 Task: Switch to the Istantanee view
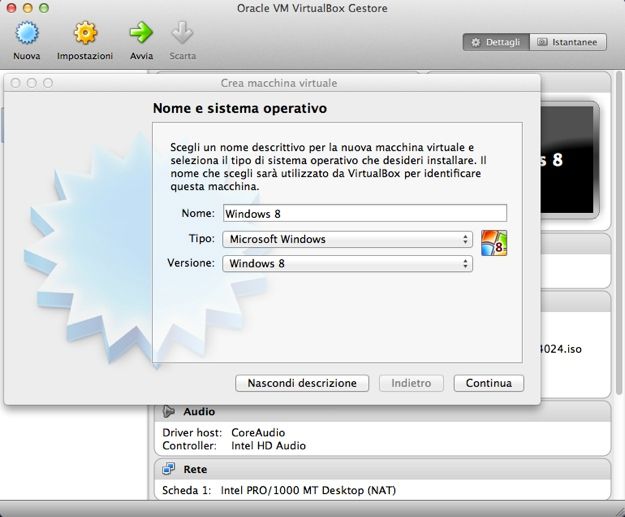[568, 42]
